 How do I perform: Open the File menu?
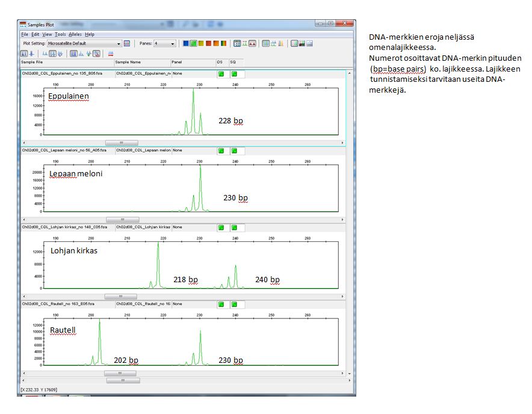(x=25, y=34)
